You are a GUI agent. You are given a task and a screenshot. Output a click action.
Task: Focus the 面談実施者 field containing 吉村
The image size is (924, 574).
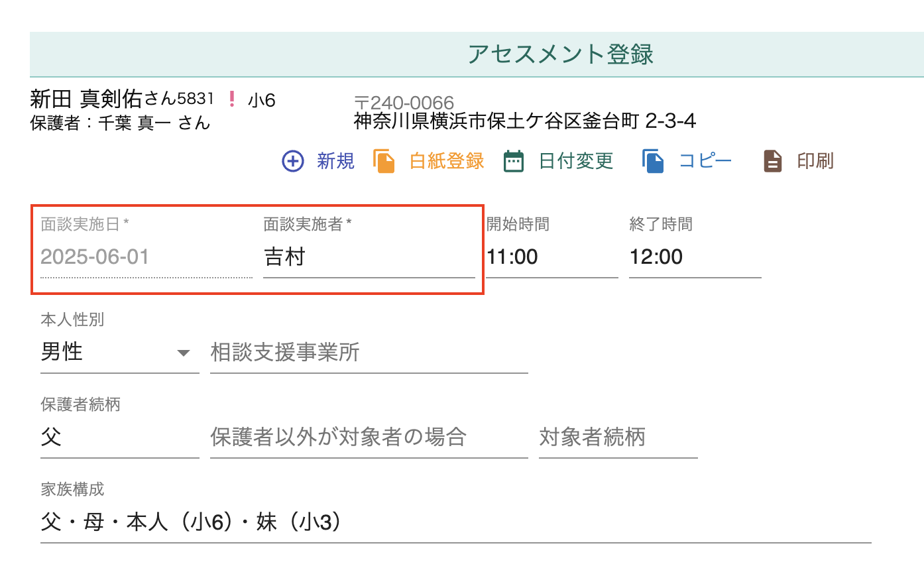point(369,257)
